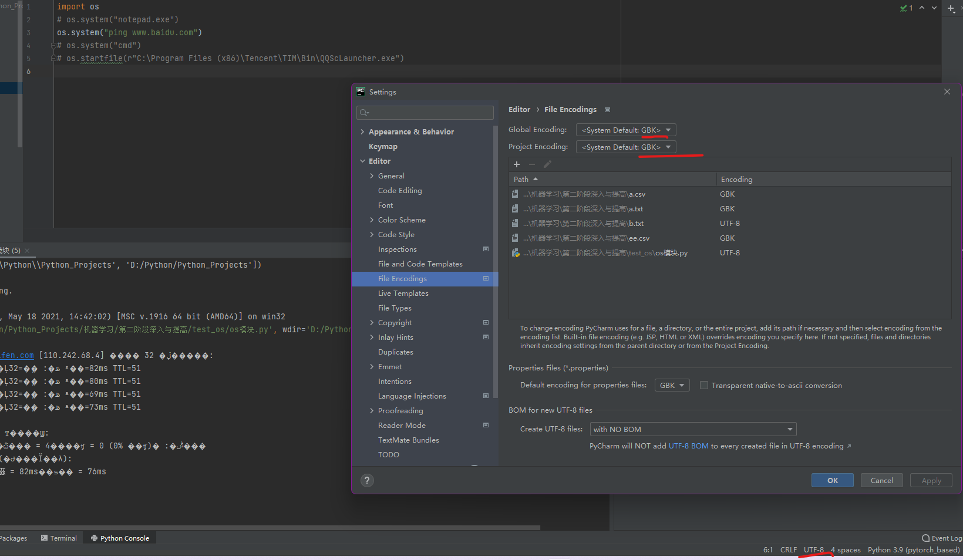
Task: Click the help question mark button
Action: tap(367, 481)
